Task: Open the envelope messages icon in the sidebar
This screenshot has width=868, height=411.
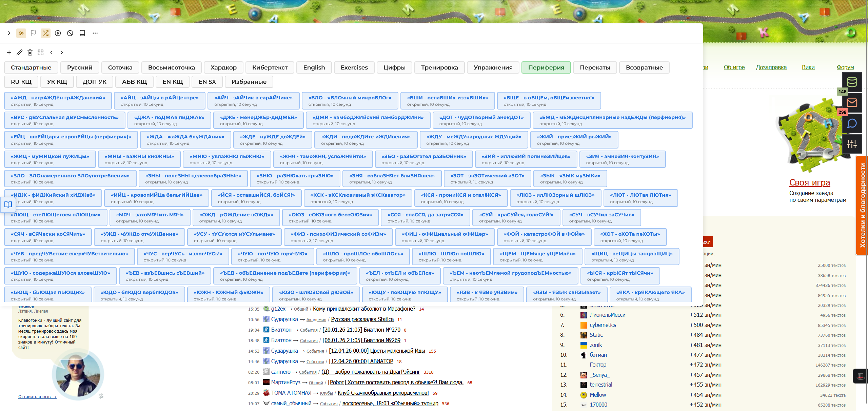Action: [x=852, y=102]
